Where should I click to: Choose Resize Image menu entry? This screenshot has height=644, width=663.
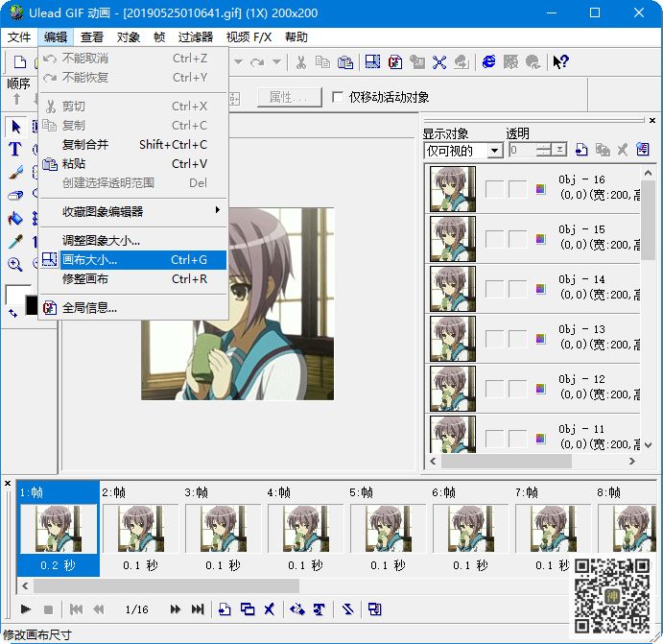[133, 241]
